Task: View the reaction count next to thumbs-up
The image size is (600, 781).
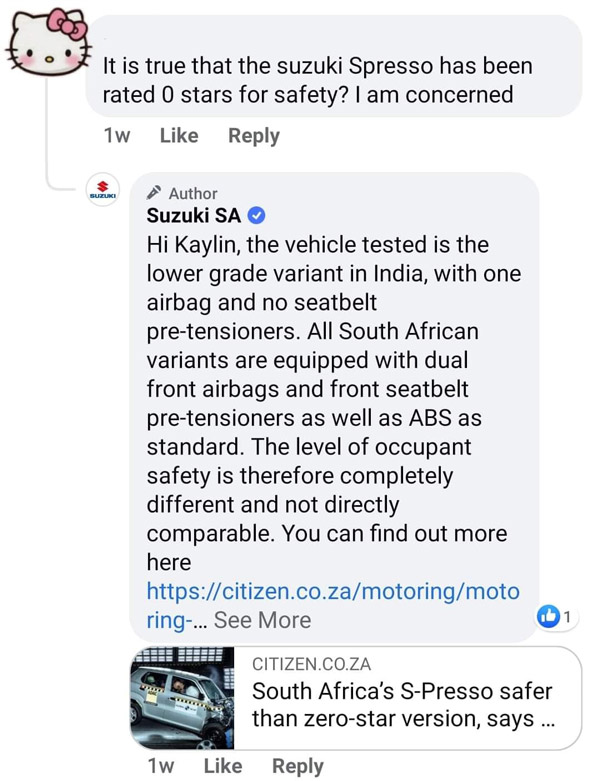Action: click(568, 617)
